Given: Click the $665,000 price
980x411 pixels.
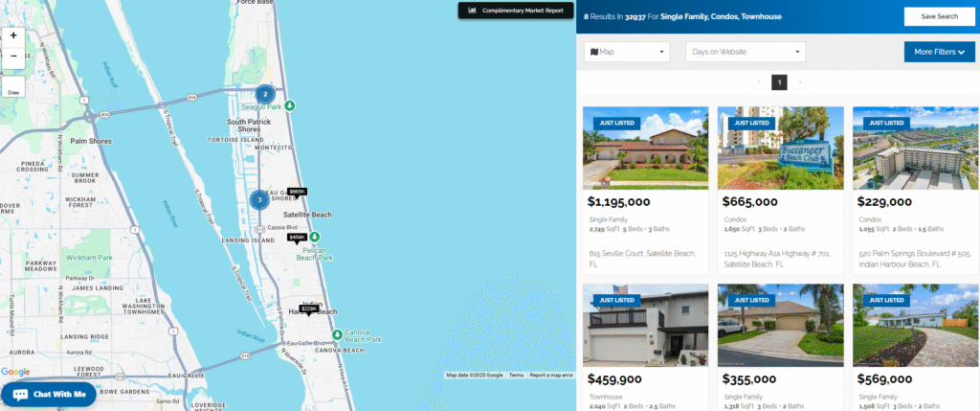Looking at the screenshot, I should (750, 202).
